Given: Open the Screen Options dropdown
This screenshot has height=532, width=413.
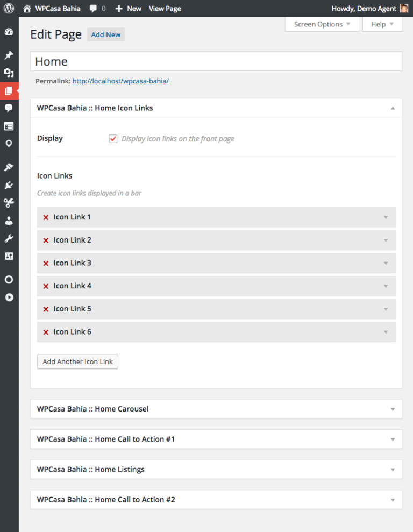Looking at the screenshot, I should click(318, 24).
